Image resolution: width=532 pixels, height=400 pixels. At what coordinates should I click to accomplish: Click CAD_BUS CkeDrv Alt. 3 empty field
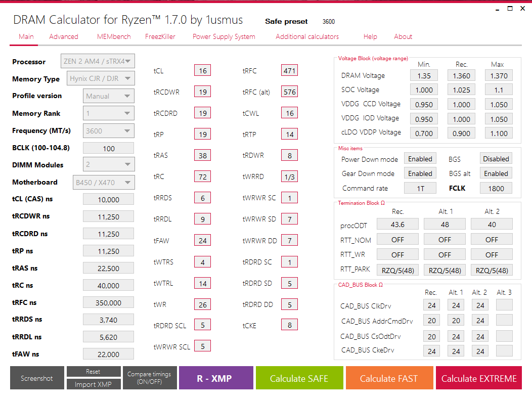(x=504, y=350)
